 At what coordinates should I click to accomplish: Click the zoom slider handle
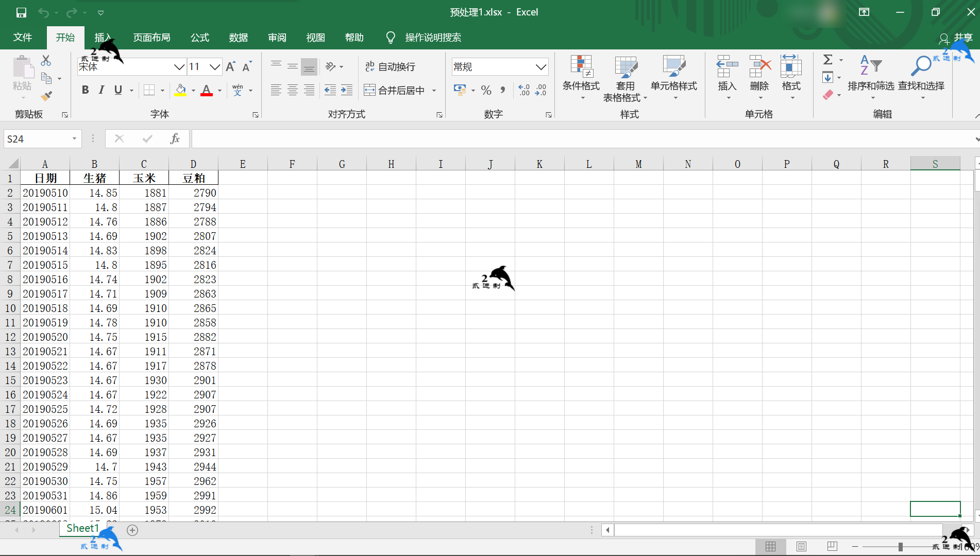(900, 547)
